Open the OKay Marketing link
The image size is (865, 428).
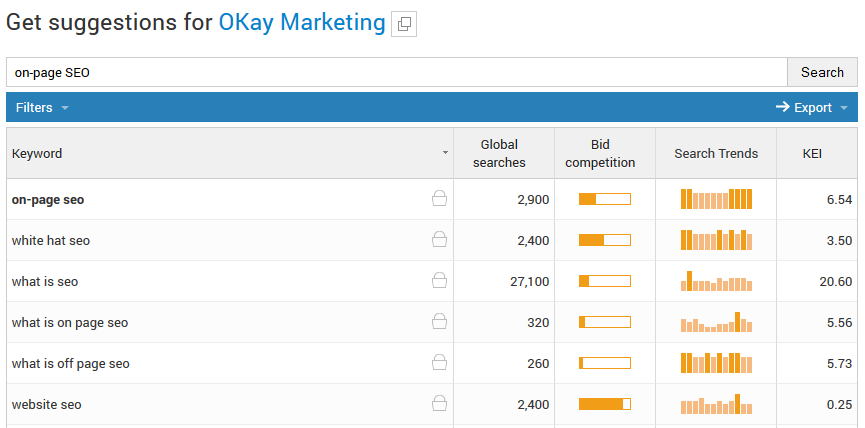tap(302, 23)
